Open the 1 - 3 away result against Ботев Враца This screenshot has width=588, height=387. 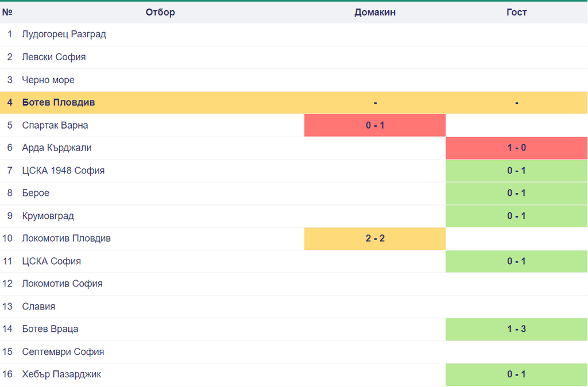(x=516, y=329)
